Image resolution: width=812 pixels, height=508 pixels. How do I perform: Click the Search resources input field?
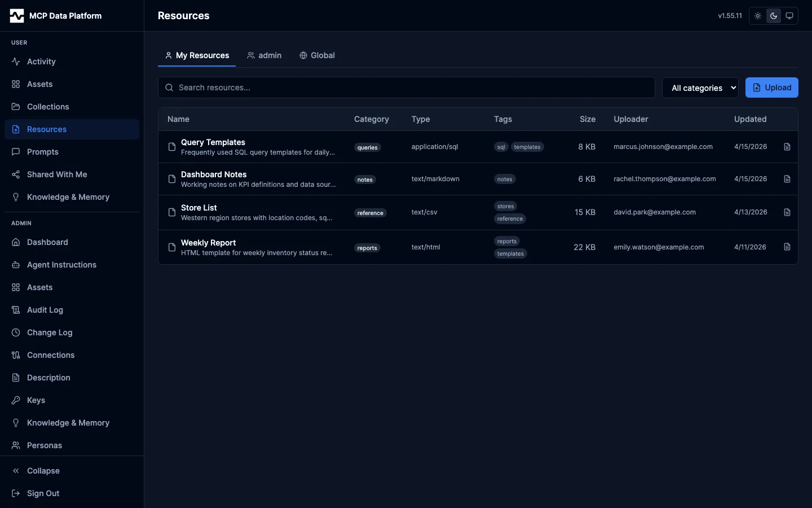coord(406,87)
